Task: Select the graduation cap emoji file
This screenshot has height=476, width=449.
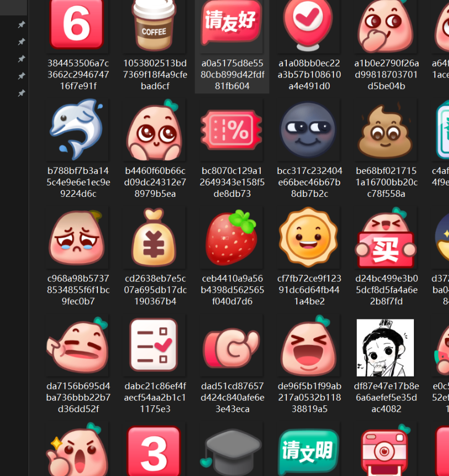Action: coord(232,450)
